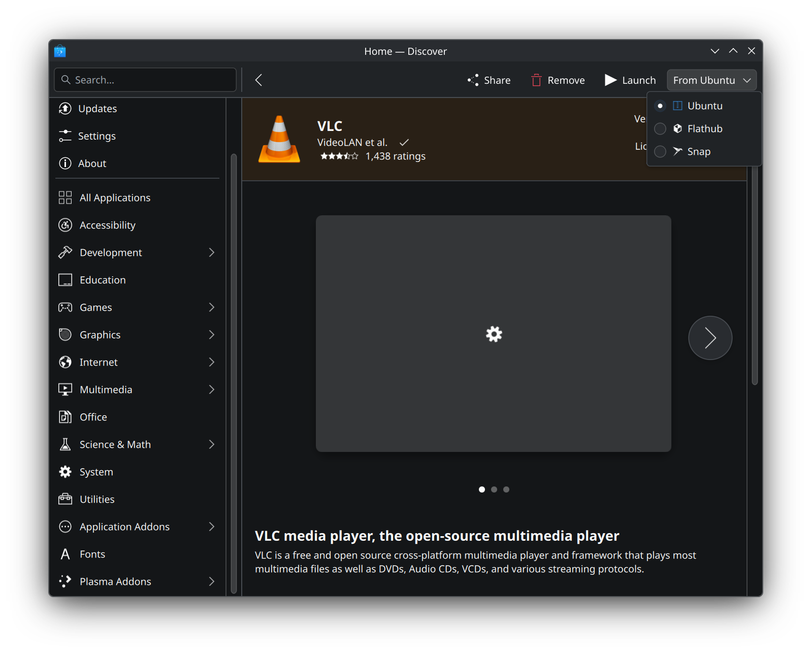Screen dimensions: 812x655
Task: Click the Graphics category icon
Action: point(65,335)
